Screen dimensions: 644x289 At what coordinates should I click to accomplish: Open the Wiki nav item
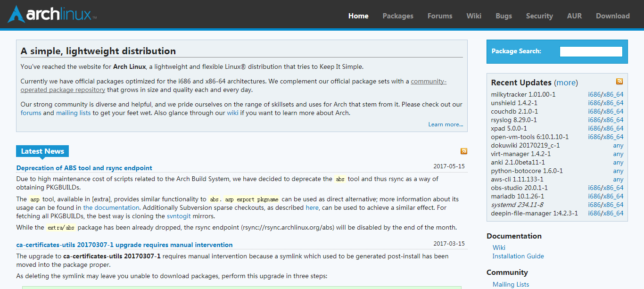474,16
